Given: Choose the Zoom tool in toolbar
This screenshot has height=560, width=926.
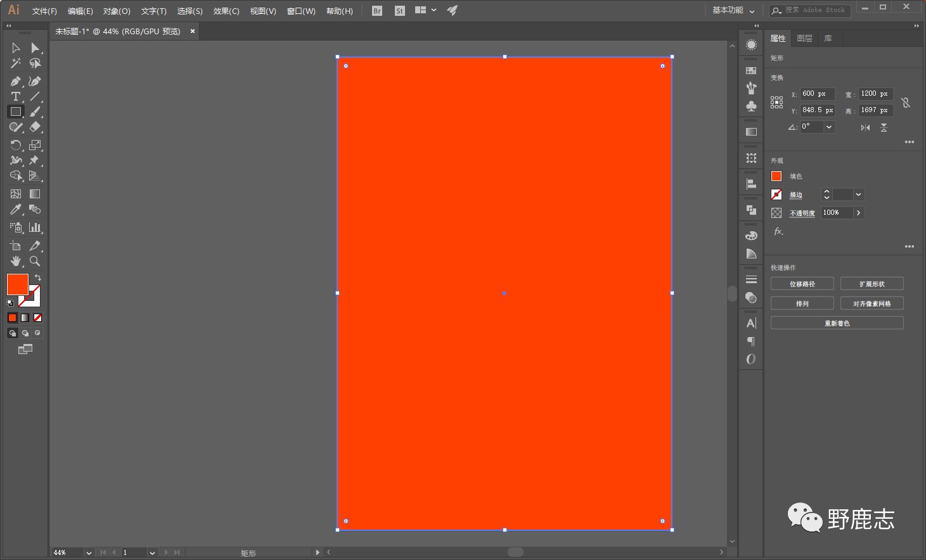Looking at the screenshot, I should (35, 261).
